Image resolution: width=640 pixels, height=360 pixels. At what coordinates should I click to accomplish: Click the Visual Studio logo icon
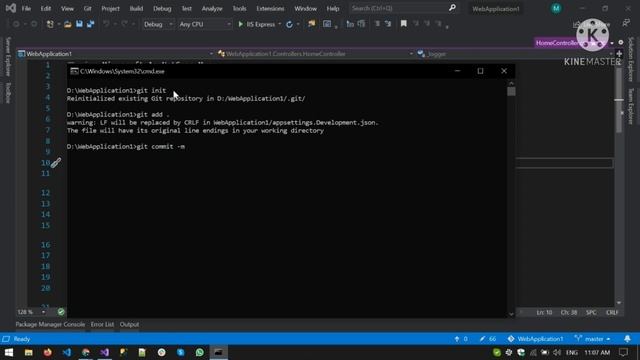click(11, 8)
